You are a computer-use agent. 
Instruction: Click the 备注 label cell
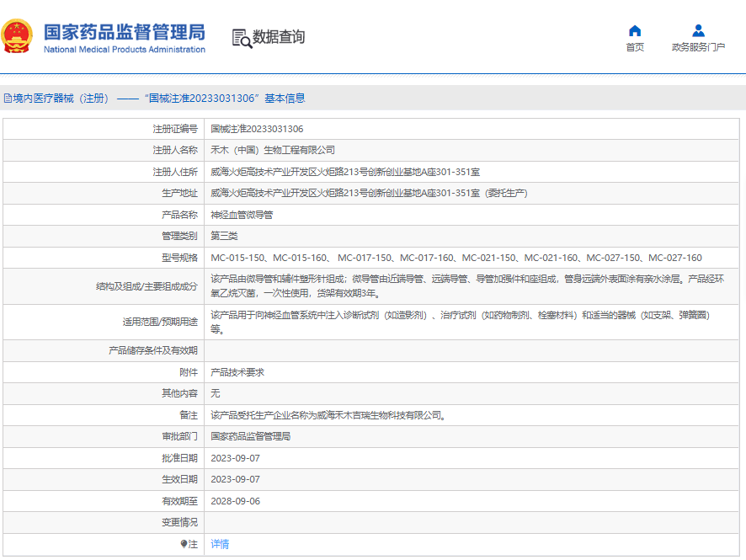104,415
